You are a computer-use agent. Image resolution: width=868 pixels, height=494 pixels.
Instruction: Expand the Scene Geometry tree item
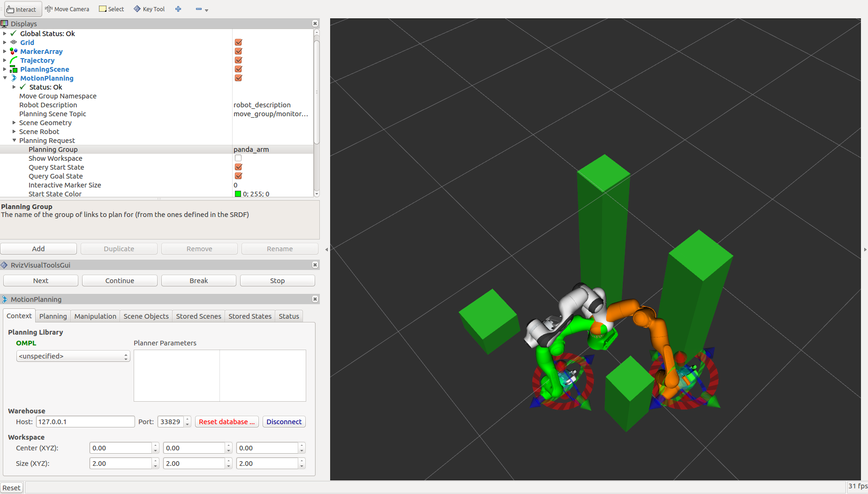coord(14,123)
